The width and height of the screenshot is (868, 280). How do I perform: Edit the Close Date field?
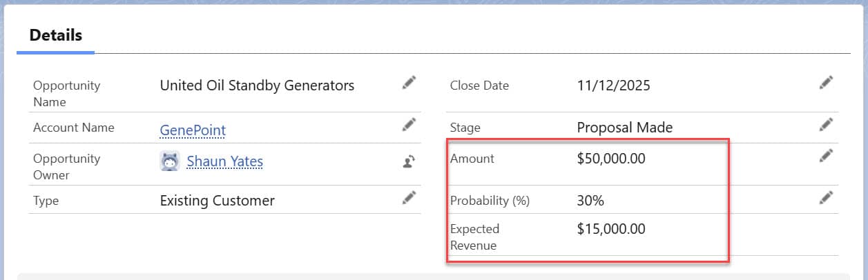826,83
